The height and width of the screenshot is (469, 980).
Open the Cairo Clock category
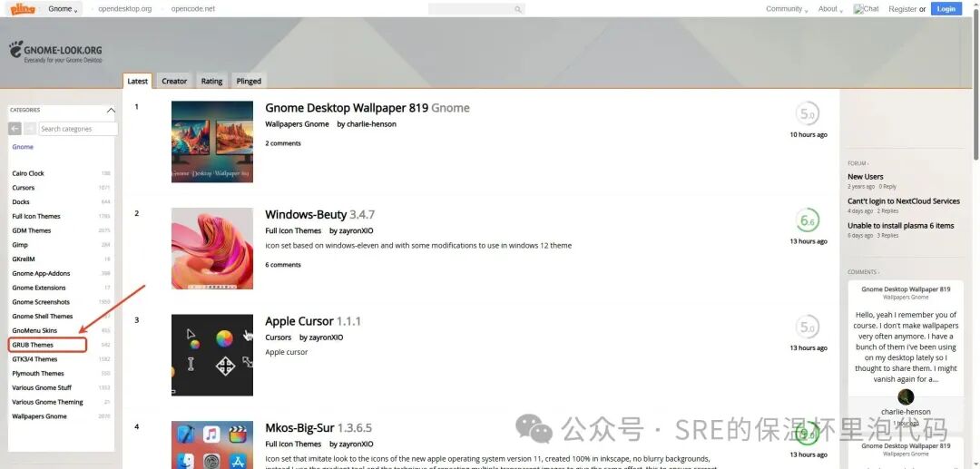pos(28,173)
